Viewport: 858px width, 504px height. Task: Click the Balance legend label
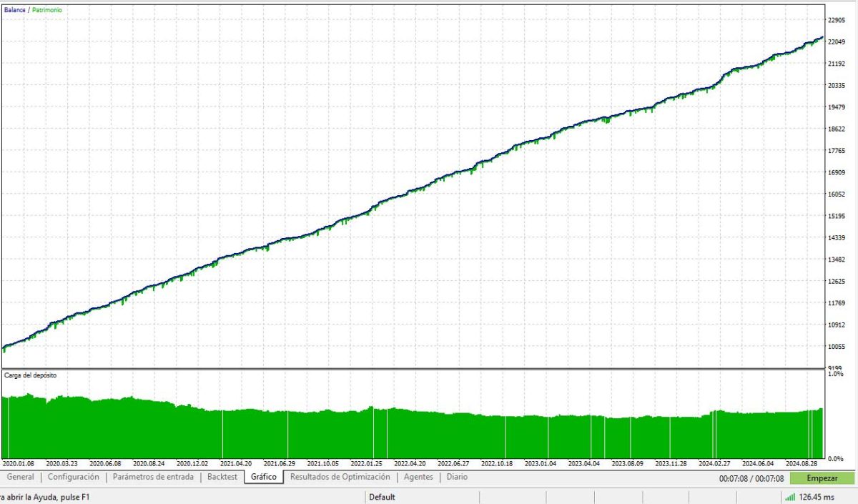click(14, 10)
